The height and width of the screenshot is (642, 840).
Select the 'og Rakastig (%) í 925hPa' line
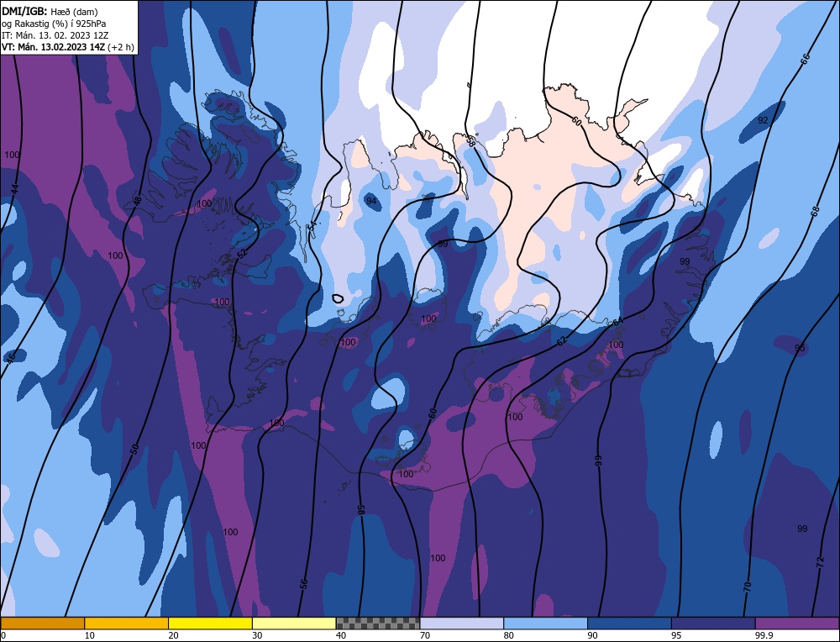pyautogui.click(x=54, y=24)
